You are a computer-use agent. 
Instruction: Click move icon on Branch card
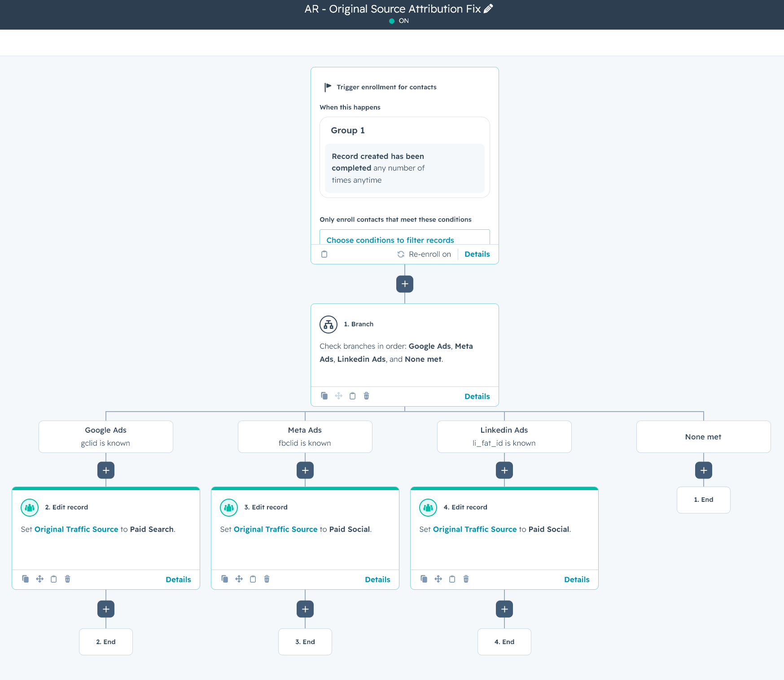coord(339,396)
